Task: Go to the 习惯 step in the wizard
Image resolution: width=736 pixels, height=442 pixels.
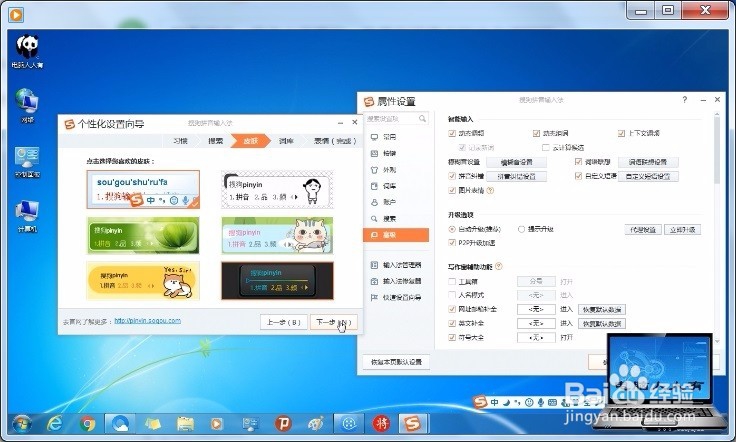Action: click(180, 141)
